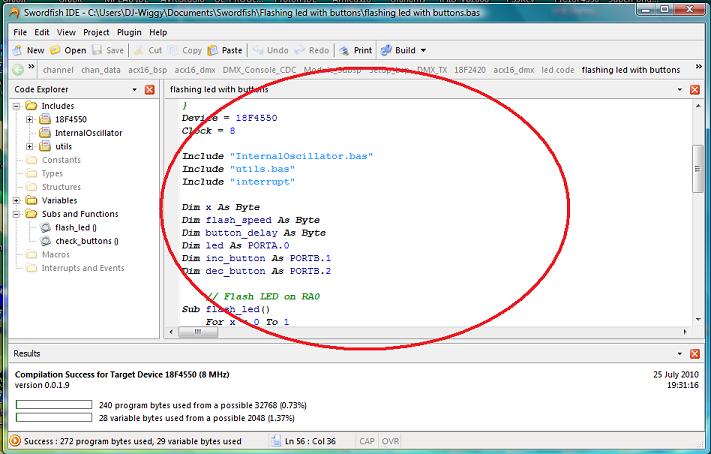The width and height of the screenshot is (711, 454).
Task: Select the Structures folder
Action: 61,187
